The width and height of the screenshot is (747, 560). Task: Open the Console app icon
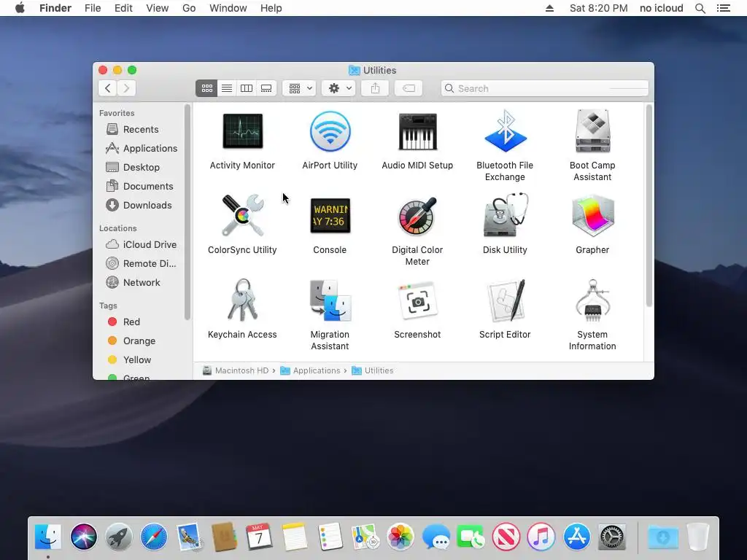[x=330, y=216]
